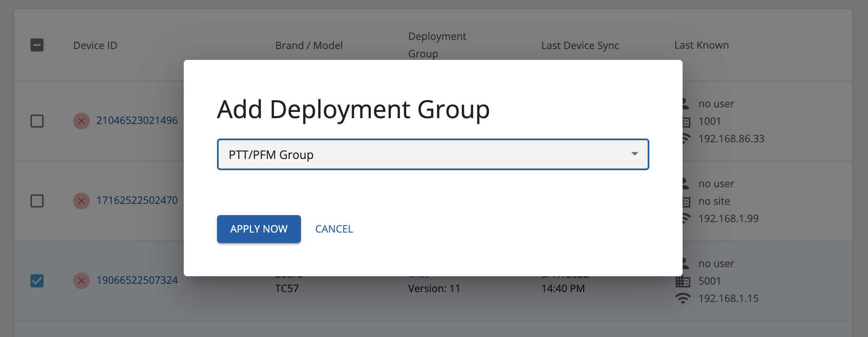Open device link 21046523021496
The image size is (868, 337).
137,121
